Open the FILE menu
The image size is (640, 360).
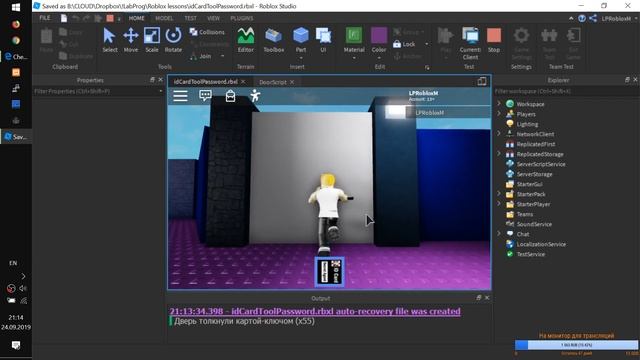click(45, 18)
